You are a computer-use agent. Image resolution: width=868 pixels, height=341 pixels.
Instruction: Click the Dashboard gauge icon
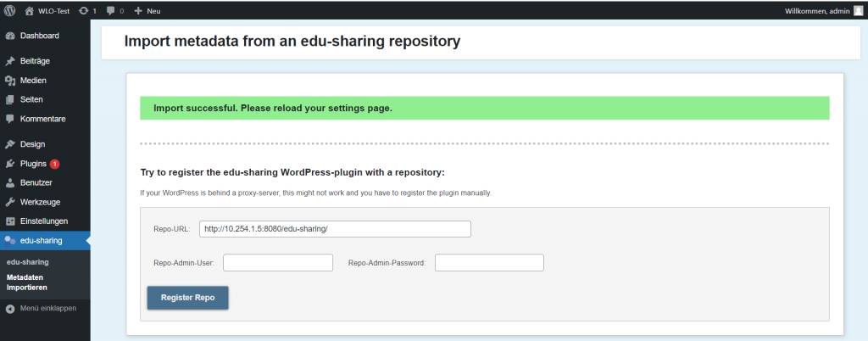click(x=10, y=36)
